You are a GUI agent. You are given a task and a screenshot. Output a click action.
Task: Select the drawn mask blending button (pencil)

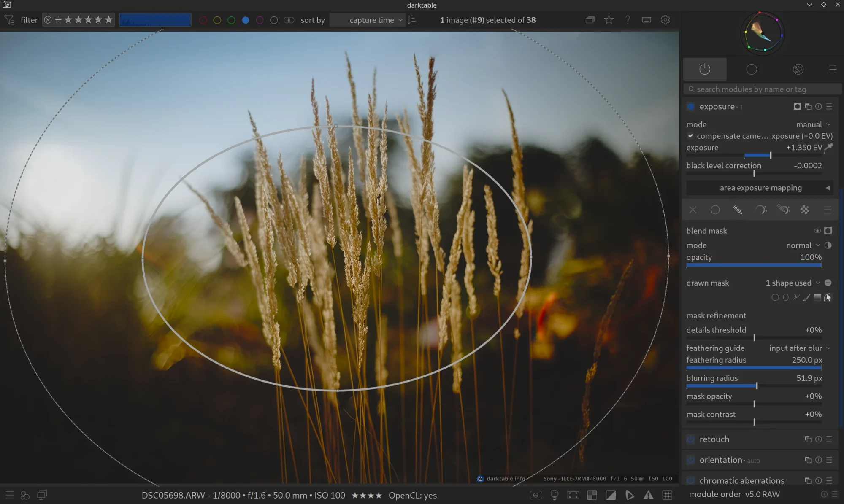click(x=737, y=210)
